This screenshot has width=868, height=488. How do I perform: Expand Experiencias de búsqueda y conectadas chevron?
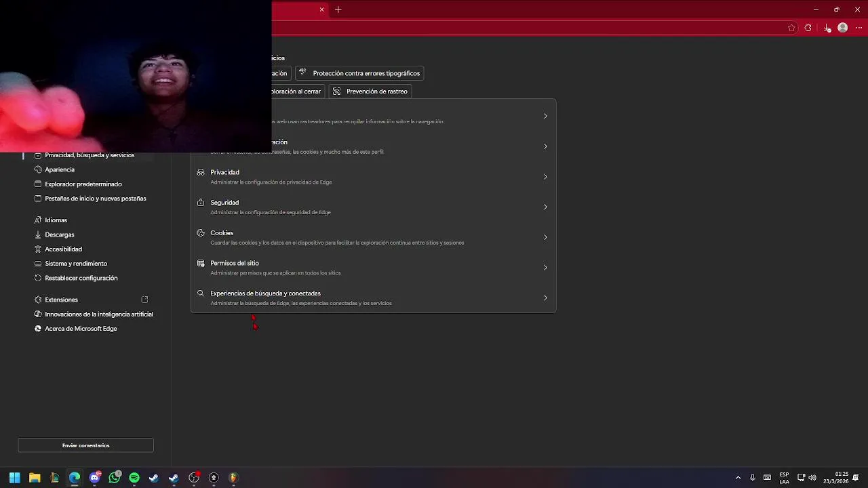(x=545, y=298)
